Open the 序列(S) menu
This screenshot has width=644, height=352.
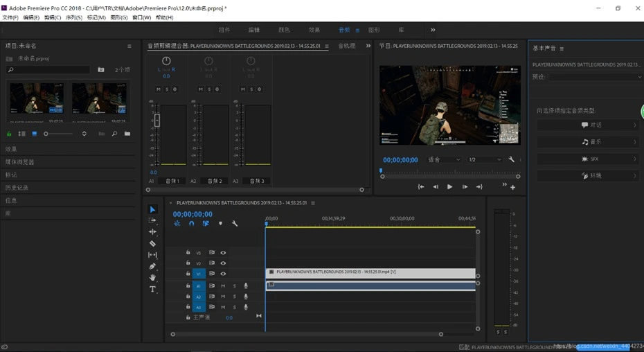(74, 18)
